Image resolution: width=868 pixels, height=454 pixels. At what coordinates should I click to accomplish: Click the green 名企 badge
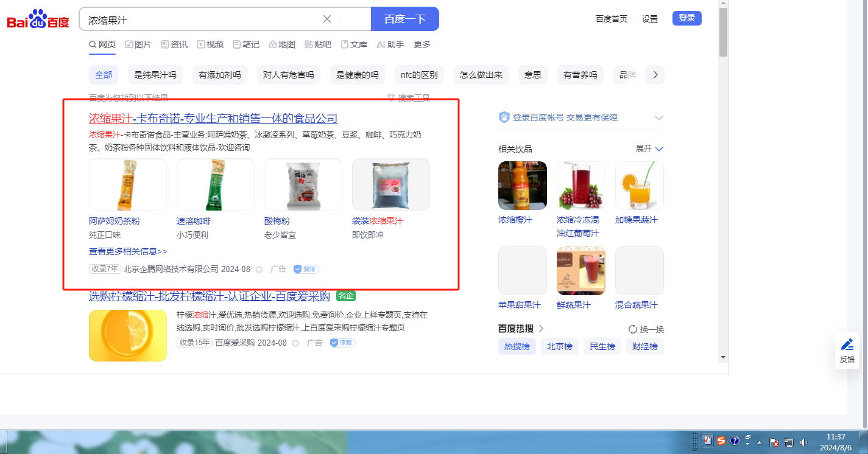[x=345, y=296]
